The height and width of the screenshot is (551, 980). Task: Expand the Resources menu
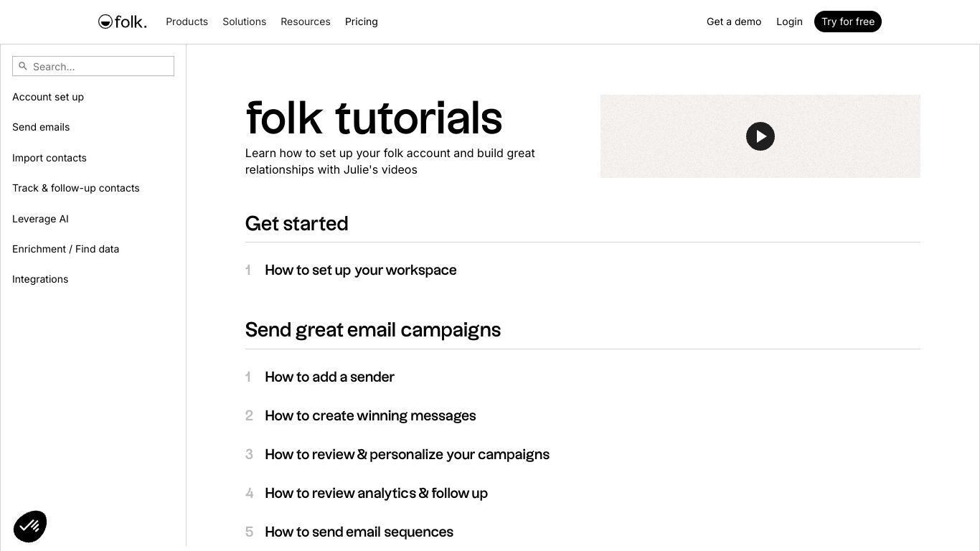click(x=306, y=22)
